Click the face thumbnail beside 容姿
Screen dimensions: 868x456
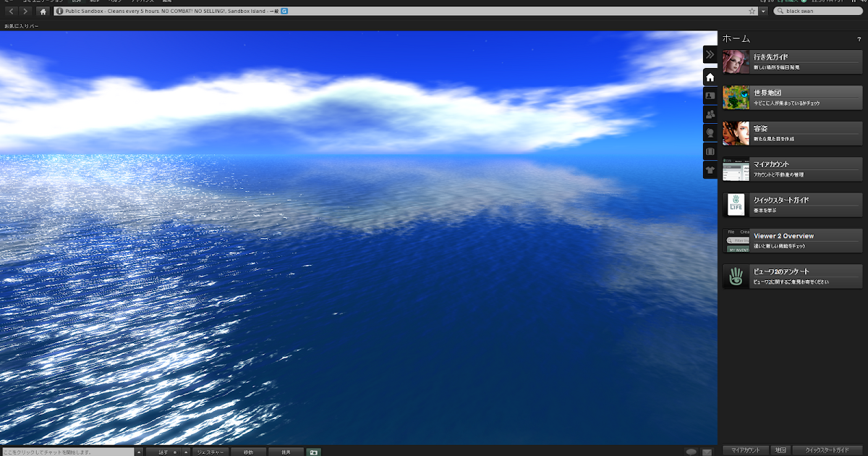(x=736, y=133)
